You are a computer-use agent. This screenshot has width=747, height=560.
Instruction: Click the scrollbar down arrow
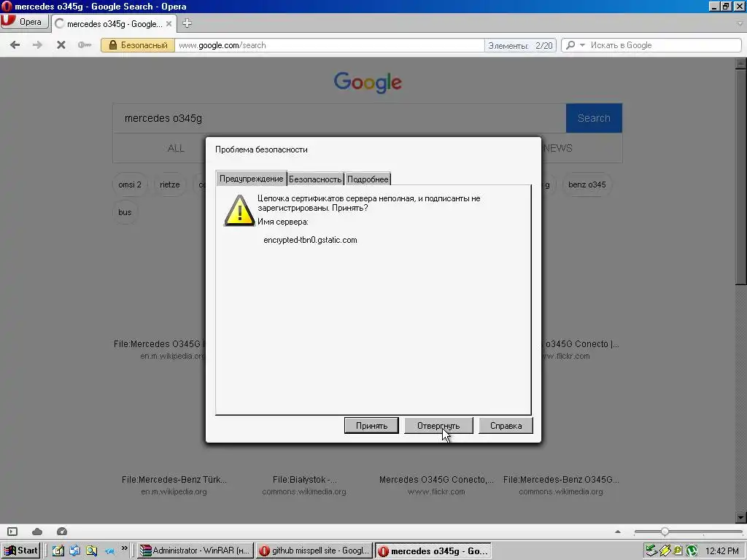740,518
